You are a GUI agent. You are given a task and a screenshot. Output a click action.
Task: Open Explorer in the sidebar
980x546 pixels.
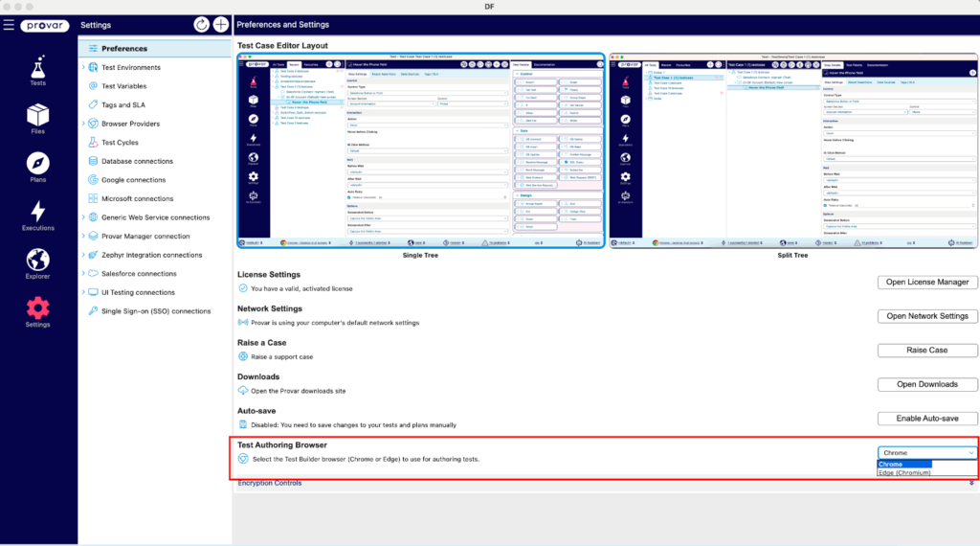[37, 263]
